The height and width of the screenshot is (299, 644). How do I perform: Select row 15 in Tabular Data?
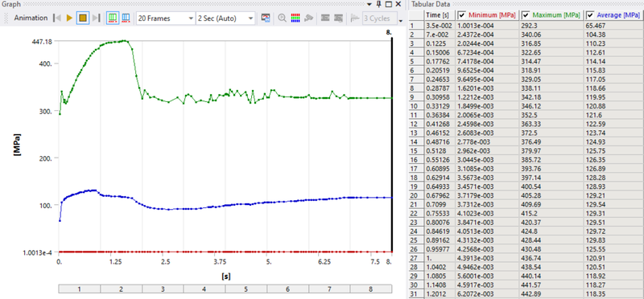(x=526, y=151)
